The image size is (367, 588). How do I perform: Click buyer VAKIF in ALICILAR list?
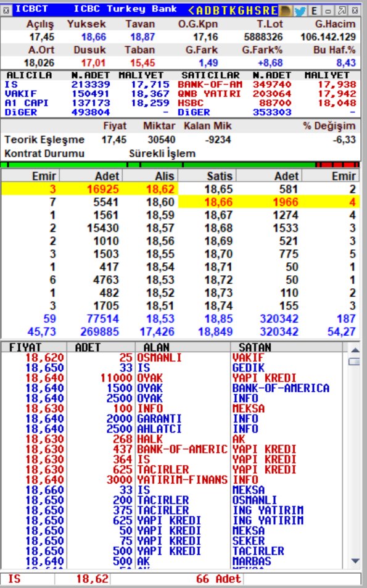[20, 94]
